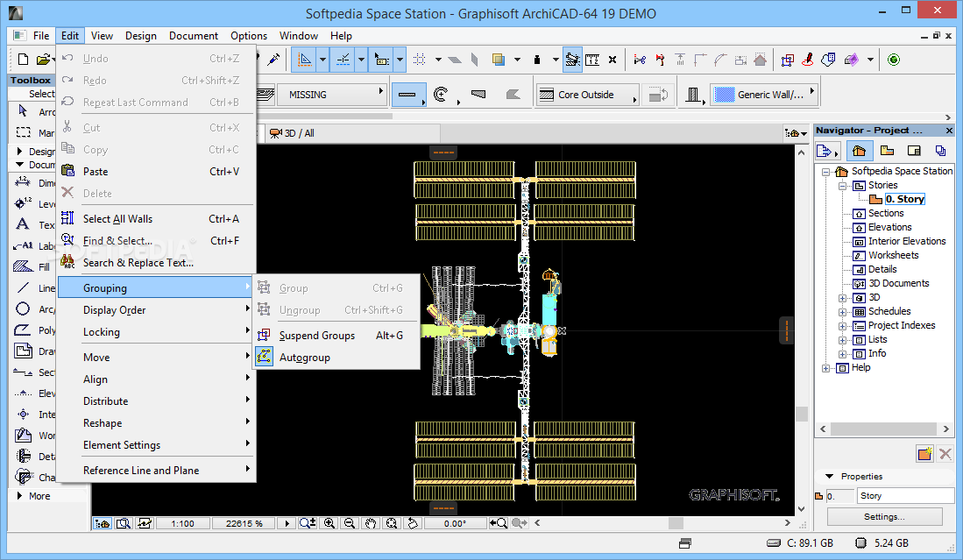The image size is (963, 560).
Task: Open the Document menu
Action: pyautogui.click(x=194, y=36)
